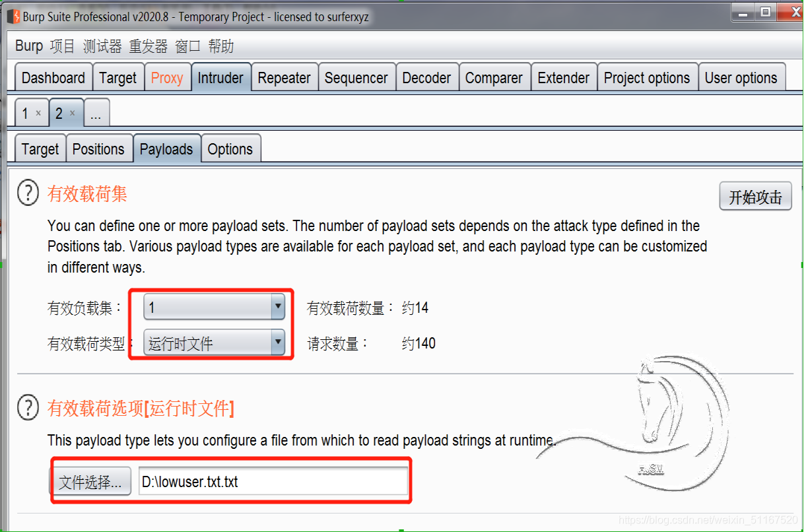Click the file path field D:\lowuser.txt.txt
804x532 pixels.
coord(273,482)
